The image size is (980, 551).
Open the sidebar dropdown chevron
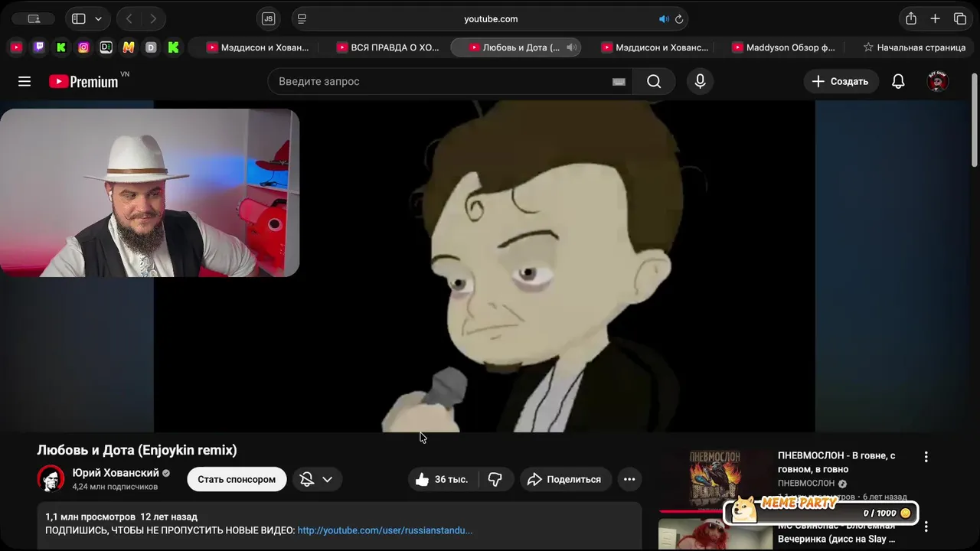98,19
